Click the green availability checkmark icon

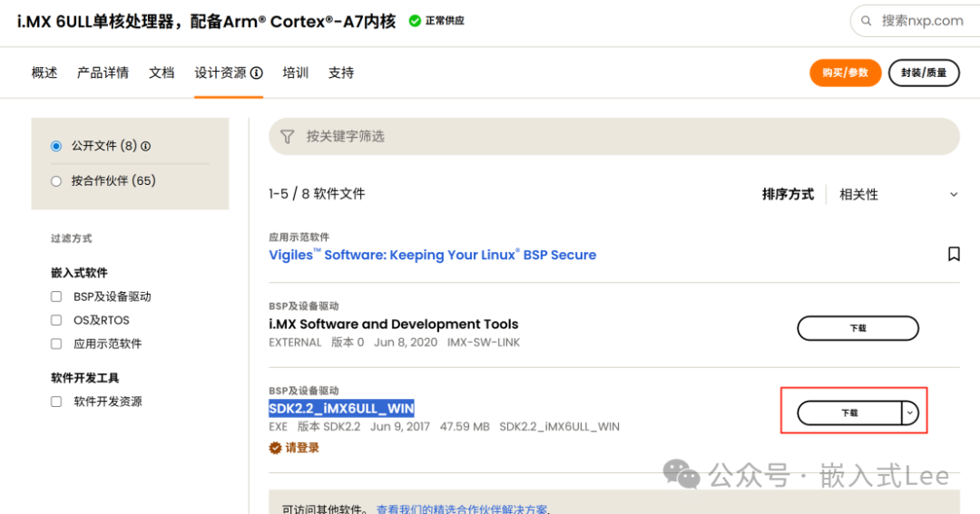[x=415, y=21]
